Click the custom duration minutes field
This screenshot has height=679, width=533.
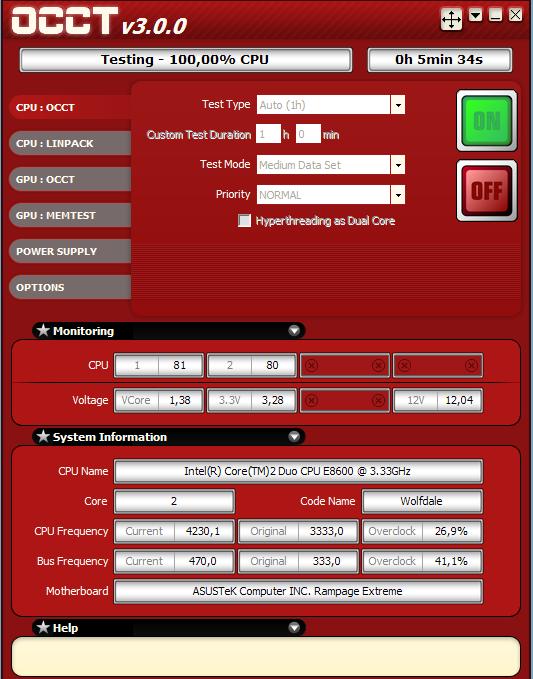point(308,134)
